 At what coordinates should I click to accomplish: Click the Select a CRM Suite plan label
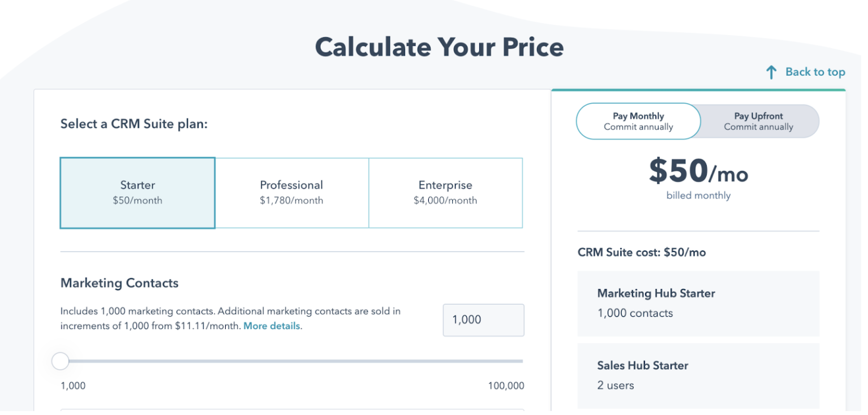coord(134,124)
